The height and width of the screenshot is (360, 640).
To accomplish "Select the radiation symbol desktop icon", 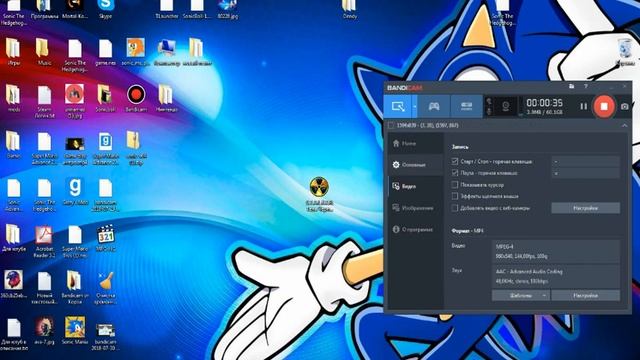I will coord(319,194).
